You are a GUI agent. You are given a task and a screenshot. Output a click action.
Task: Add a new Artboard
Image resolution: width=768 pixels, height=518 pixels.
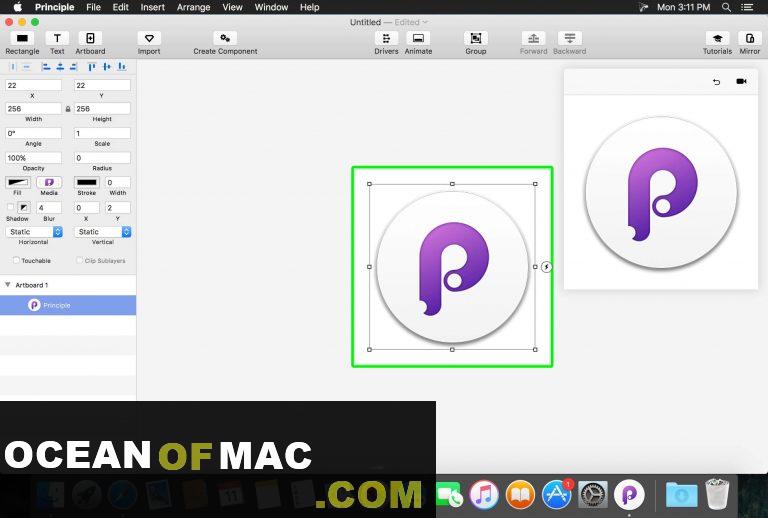click(x=90, y=39)
